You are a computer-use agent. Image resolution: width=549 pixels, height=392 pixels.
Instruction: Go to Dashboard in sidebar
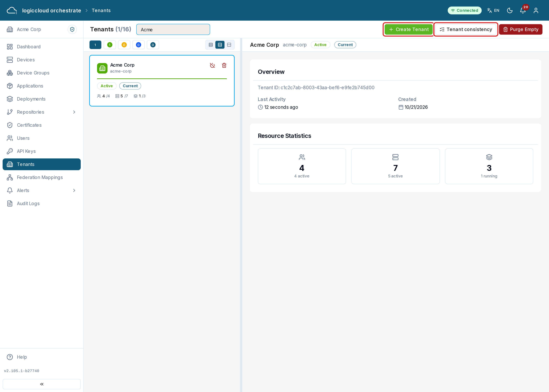42,47
